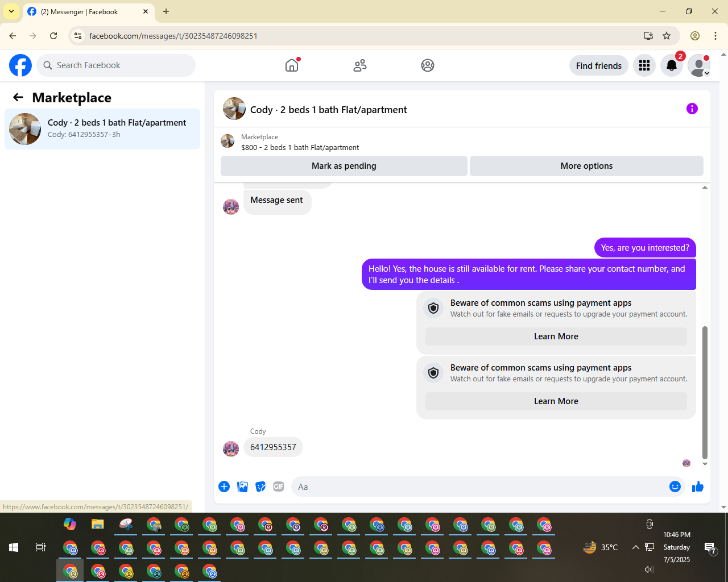Open the $800 Marketplace listing link

(300, 147)
